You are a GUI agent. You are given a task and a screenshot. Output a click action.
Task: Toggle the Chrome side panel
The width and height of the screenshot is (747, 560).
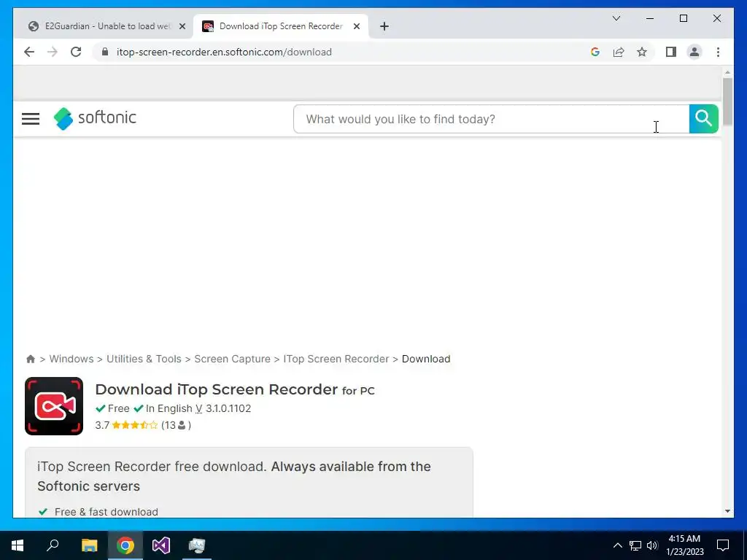[671, 52]
